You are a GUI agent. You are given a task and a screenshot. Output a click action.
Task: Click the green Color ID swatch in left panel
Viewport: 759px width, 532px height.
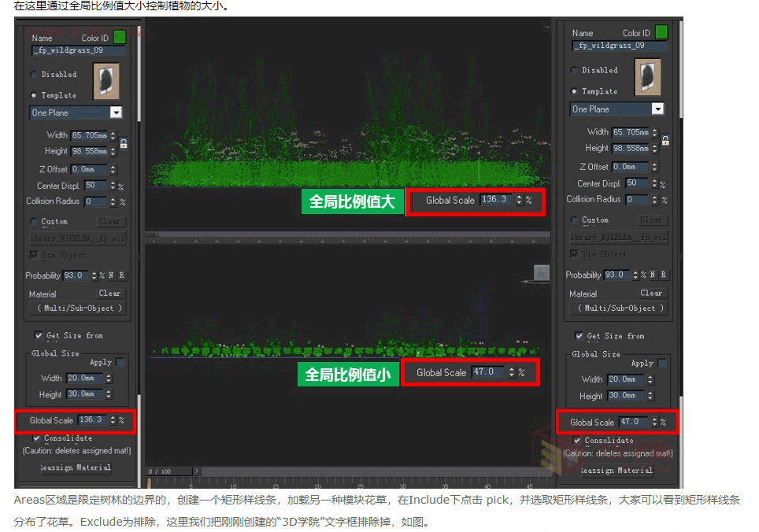120,37
